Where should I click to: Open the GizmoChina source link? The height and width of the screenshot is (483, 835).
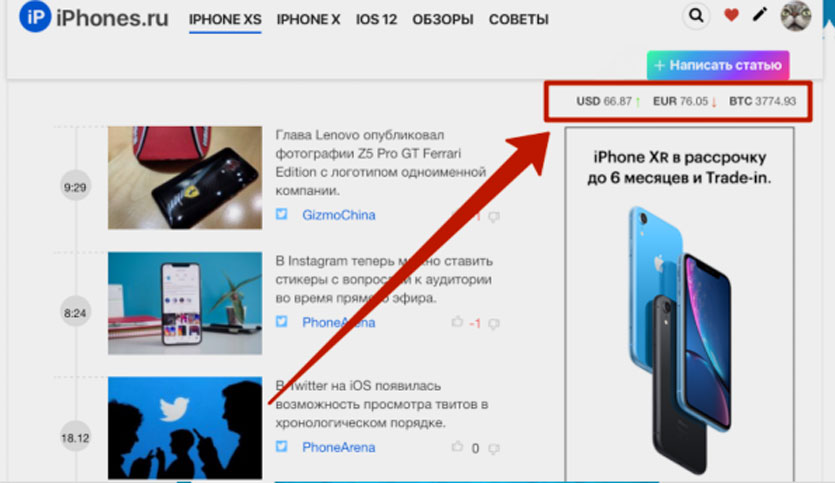click(x=339, y=215)
